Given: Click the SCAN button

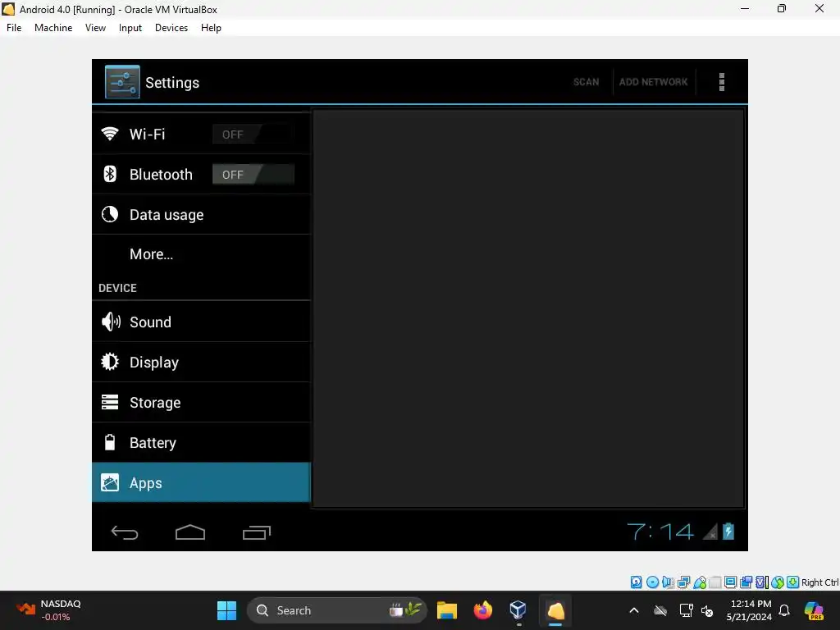Looking at the screenshot, I should coord(586,82).
